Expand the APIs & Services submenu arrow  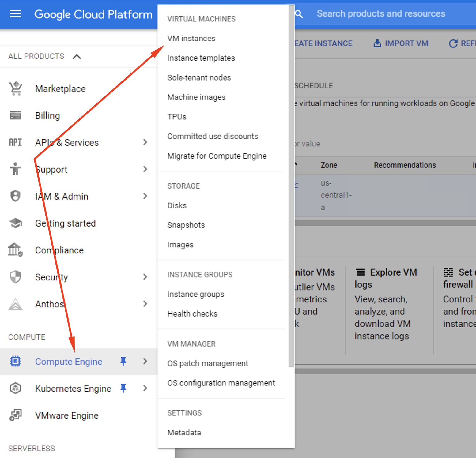145,142
